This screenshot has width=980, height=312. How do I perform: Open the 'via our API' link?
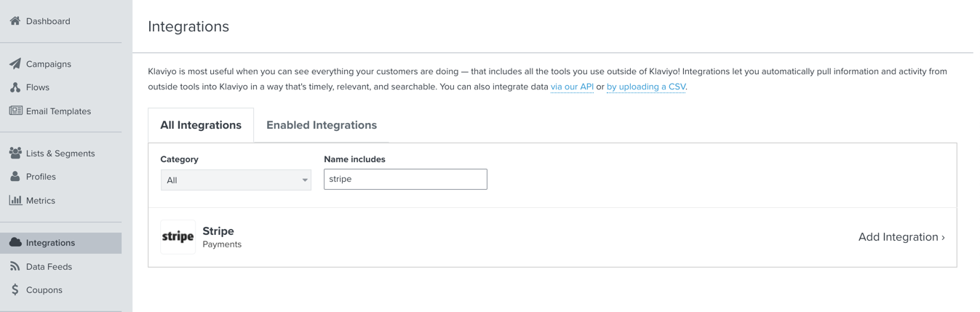pos(572,87)
